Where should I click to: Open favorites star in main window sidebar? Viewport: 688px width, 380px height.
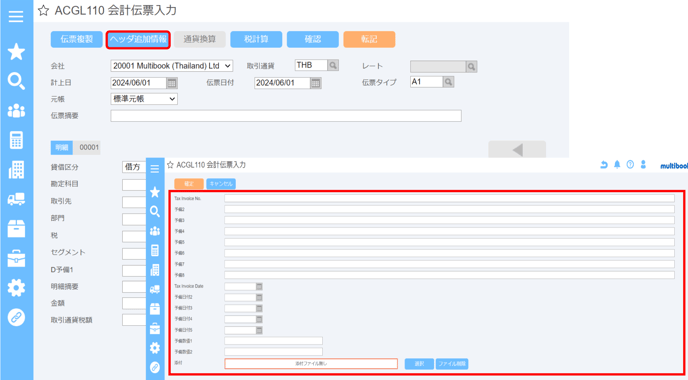coord(16,52)
